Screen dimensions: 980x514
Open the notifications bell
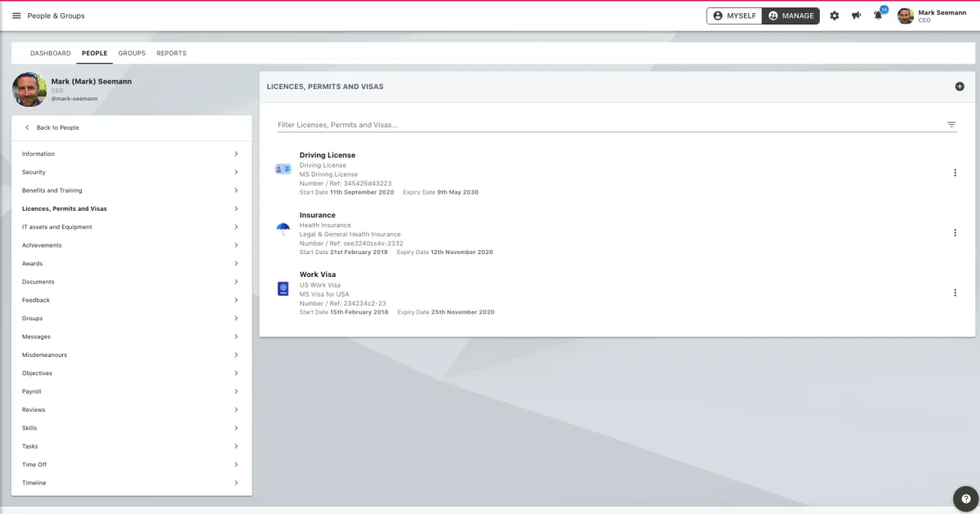tap(878, 16)
